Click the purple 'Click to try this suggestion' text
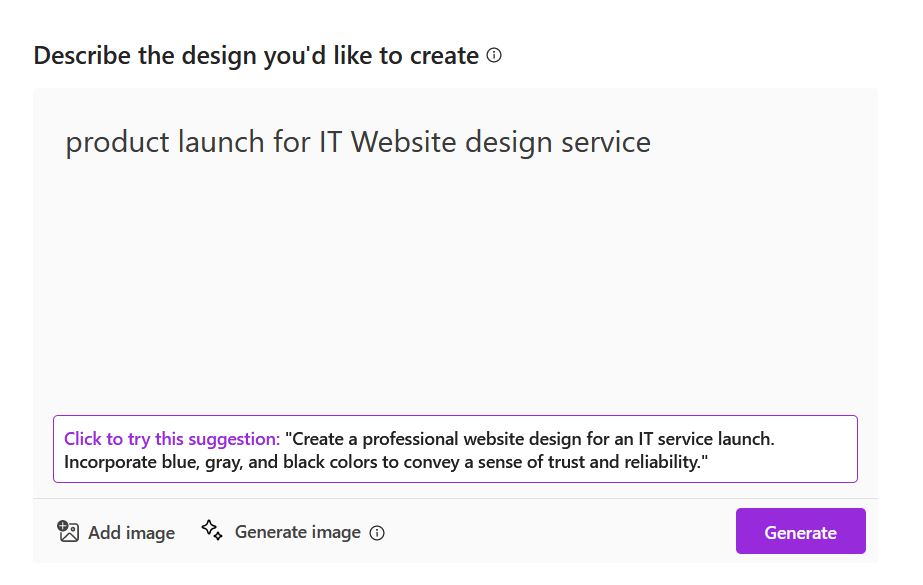The height and width of the screenshot is (585, 923). [172, 439]
